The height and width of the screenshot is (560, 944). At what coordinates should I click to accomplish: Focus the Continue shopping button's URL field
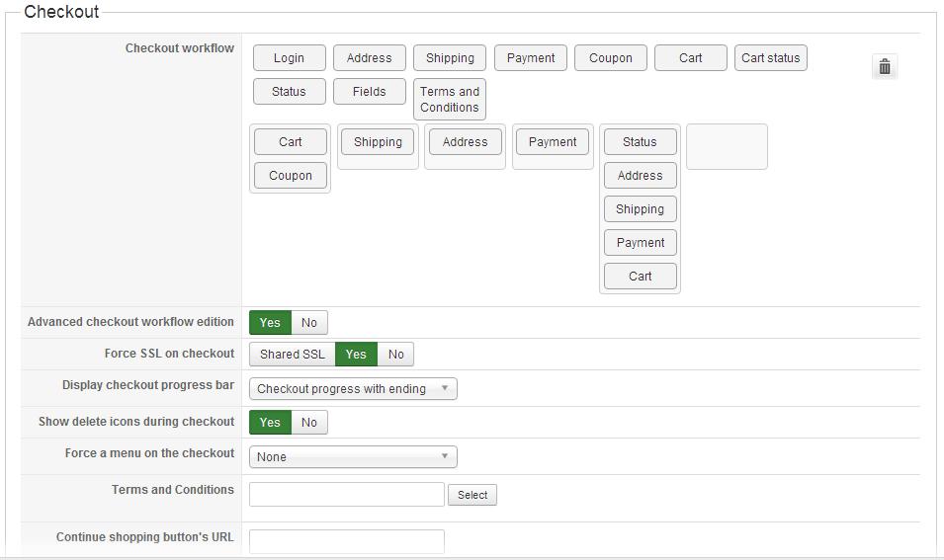click(346, 541)
